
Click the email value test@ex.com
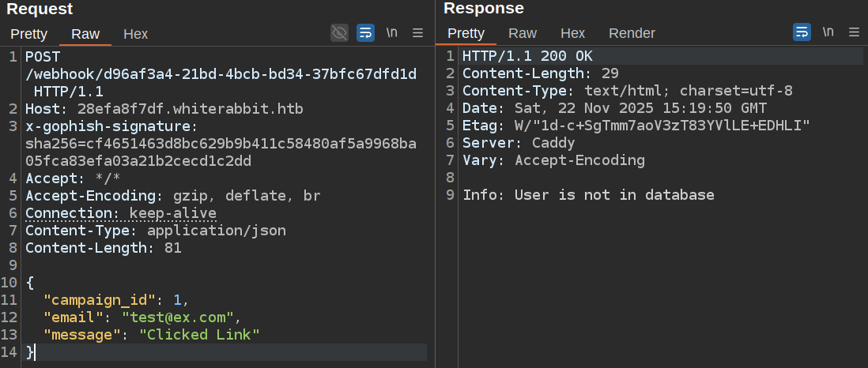point(180,317)
